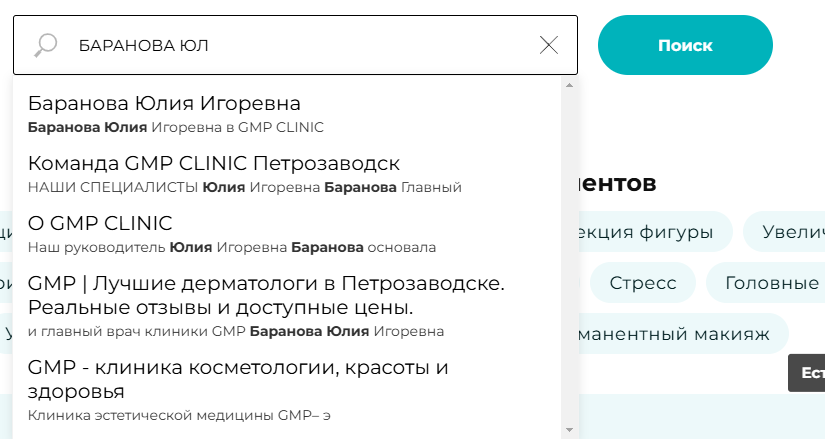Click the коррекция фигуры tag chip
The image size is (825, 439).
click(x=646, y=232)
